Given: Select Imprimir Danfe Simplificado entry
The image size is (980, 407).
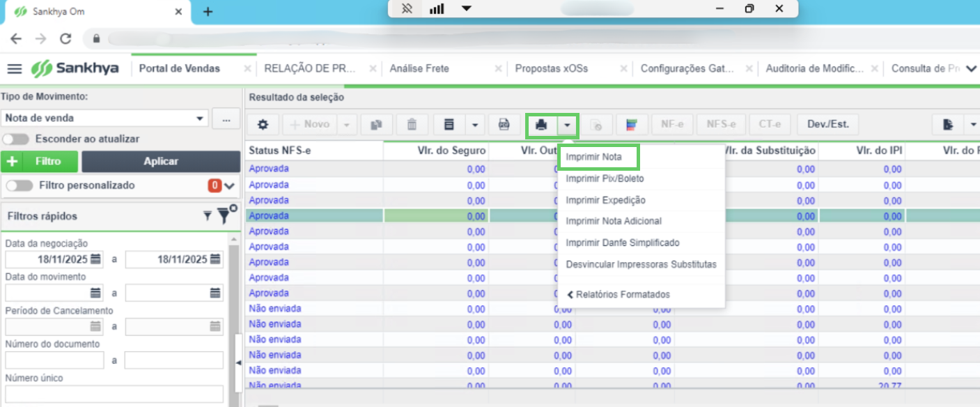Looking at the screenshot, I should point(623,243).
